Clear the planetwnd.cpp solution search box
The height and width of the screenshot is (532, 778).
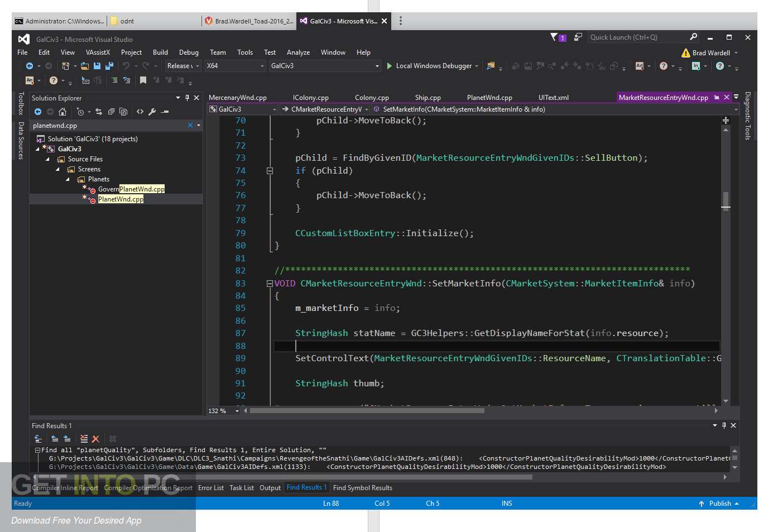pos(190,126)
